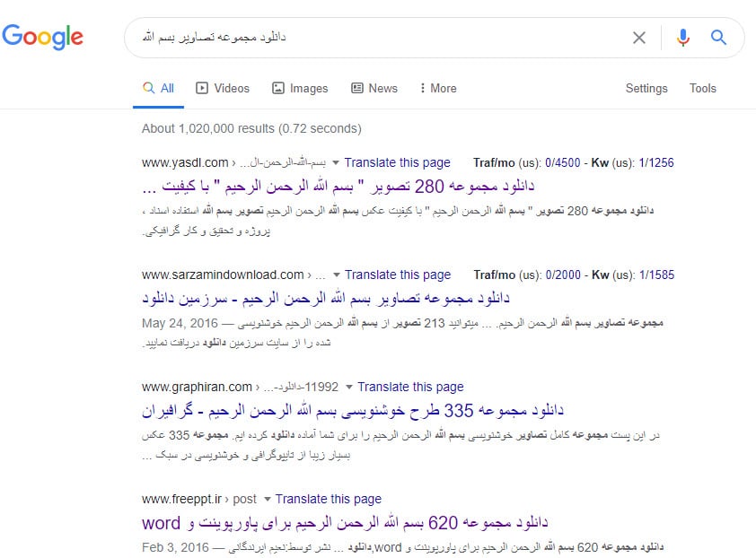Open the News results tab

374,88
